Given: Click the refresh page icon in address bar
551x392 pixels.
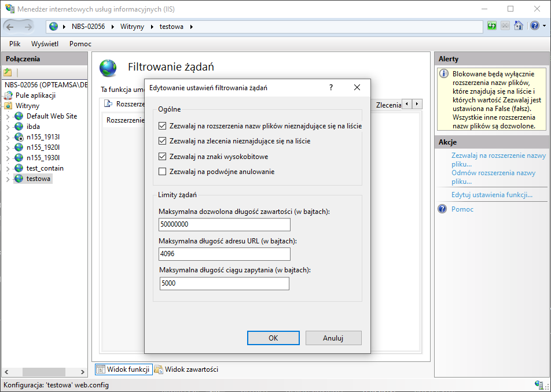Looking at the screenshot, I should click(491, 26).
